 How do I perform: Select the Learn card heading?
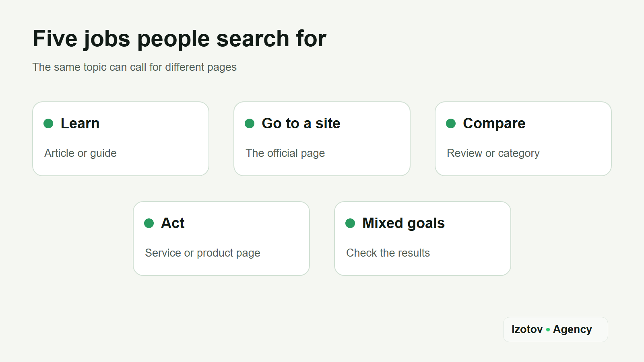[x=80, y=123]
